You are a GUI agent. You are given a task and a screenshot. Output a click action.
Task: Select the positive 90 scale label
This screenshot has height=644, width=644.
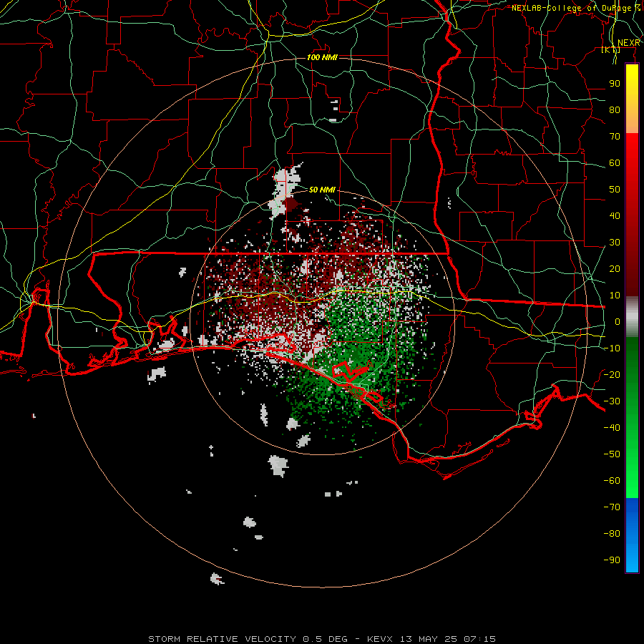[x=615, y=84]
